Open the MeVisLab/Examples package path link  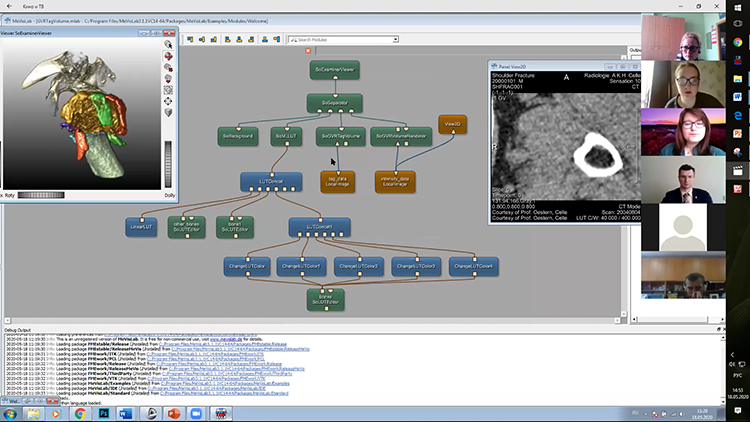(x=225, y=384)
